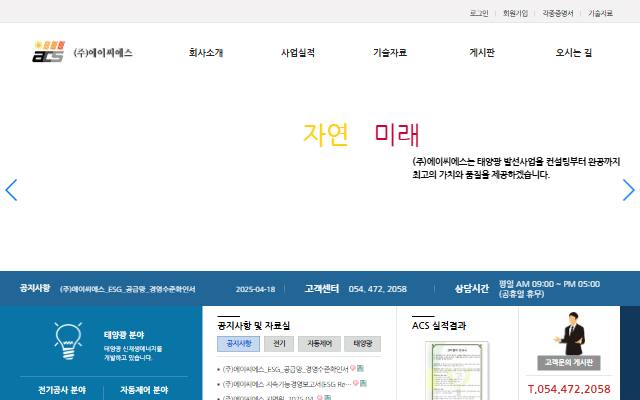Open the 태양광 분야 section
Image resolution: width=640 pixels, height=400 pixels.
point(124,335)
